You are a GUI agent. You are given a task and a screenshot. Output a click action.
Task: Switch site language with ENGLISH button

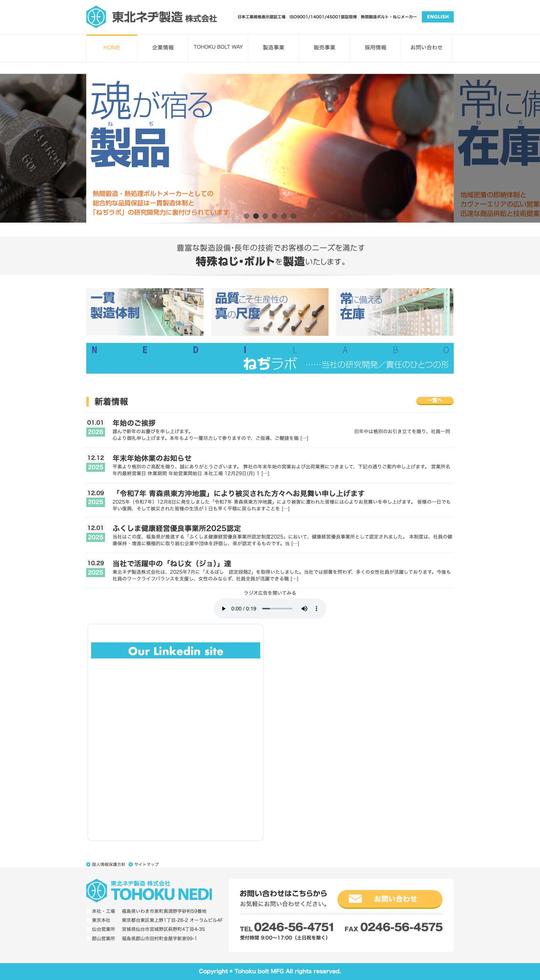(x=437, y=17)
